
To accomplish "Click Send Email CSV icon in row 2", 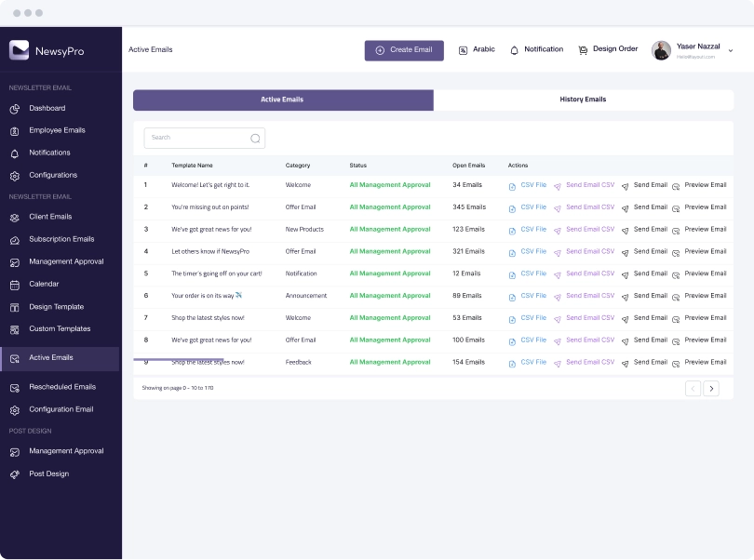I will coord(558,208).
